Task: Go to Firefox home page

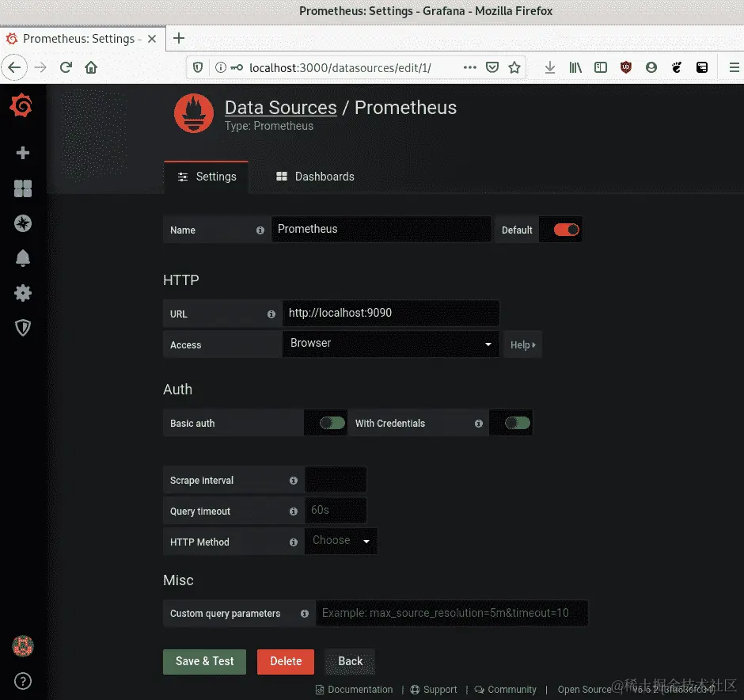Action: [91, 67]
